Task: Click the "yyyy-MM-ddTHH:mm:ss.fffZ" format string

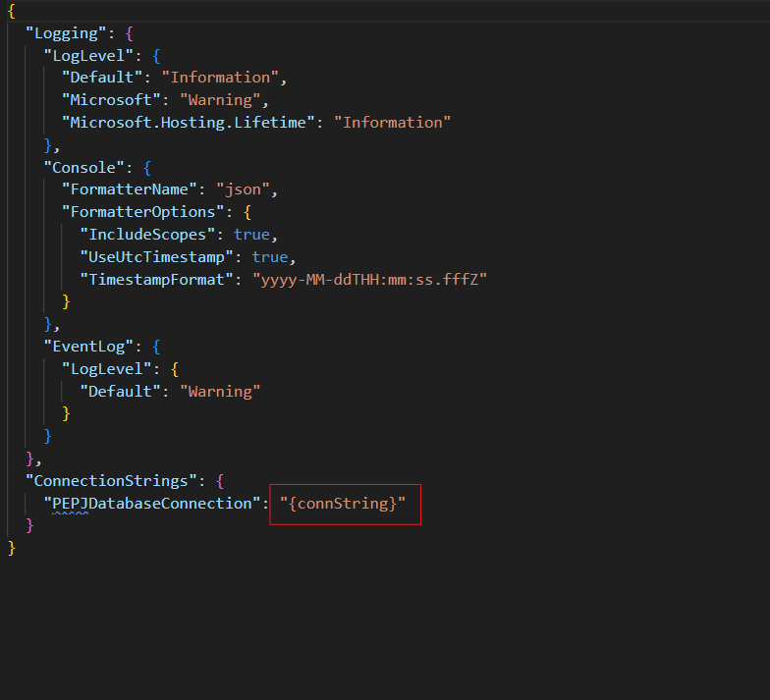Action: click(x=369, y=280)
